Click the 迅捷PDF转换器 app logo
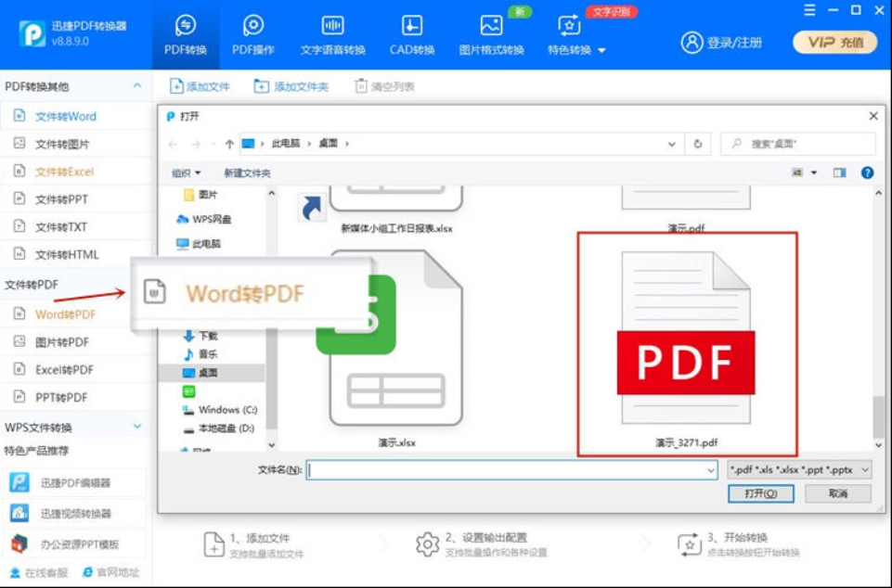 (x=32, y=33)
